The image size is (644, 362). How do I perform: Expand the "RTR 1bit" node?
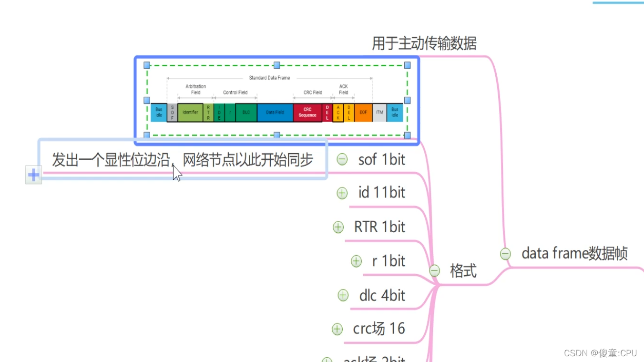click(338, 228)
